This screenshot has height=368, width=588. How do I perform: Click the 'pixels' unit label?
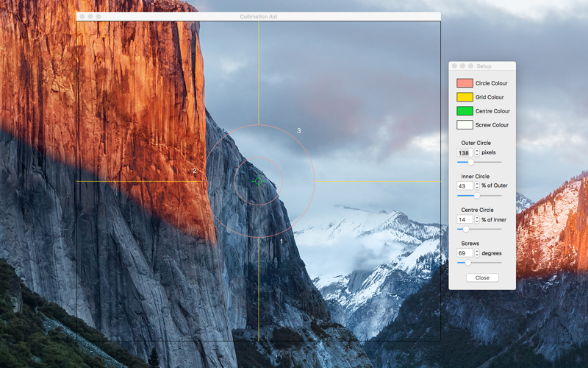(489, 152)
